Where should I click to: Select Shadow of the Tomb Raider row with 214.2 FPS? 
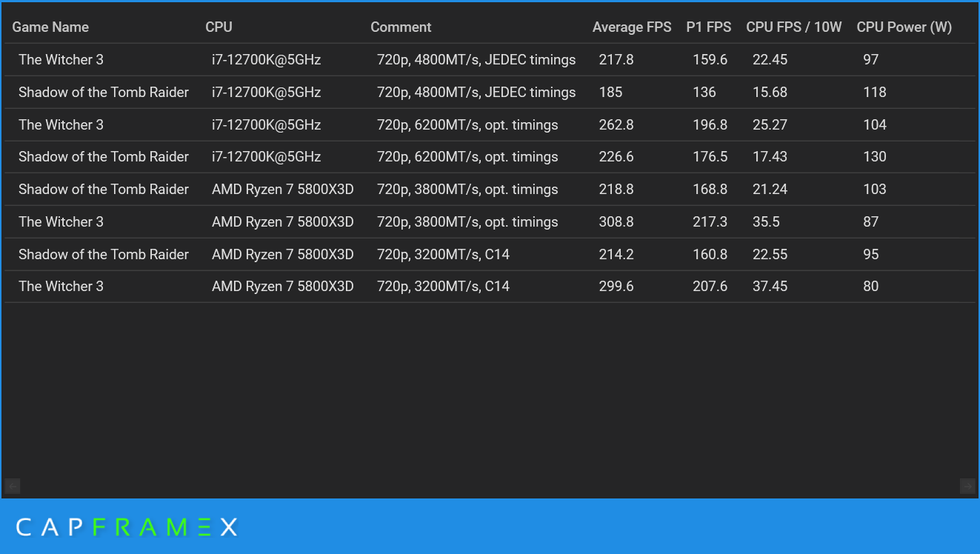click(490, 255)
